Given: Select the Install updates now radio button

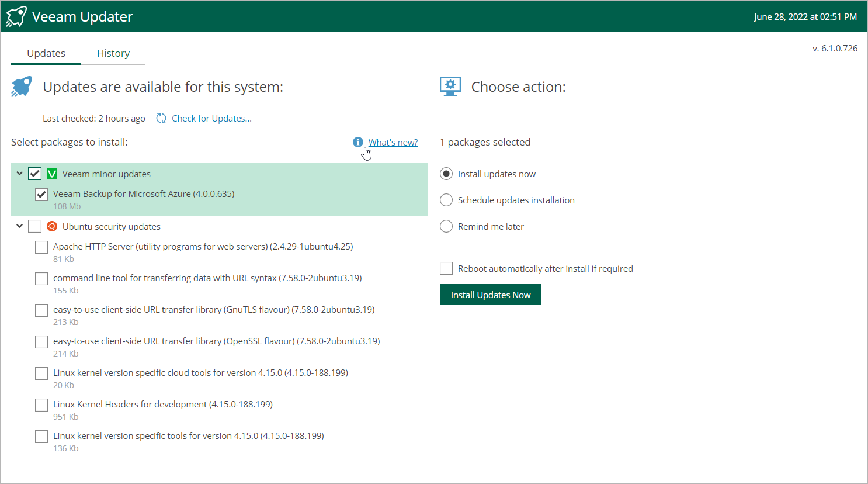Looking at the screenshot, I should point(446,174).
